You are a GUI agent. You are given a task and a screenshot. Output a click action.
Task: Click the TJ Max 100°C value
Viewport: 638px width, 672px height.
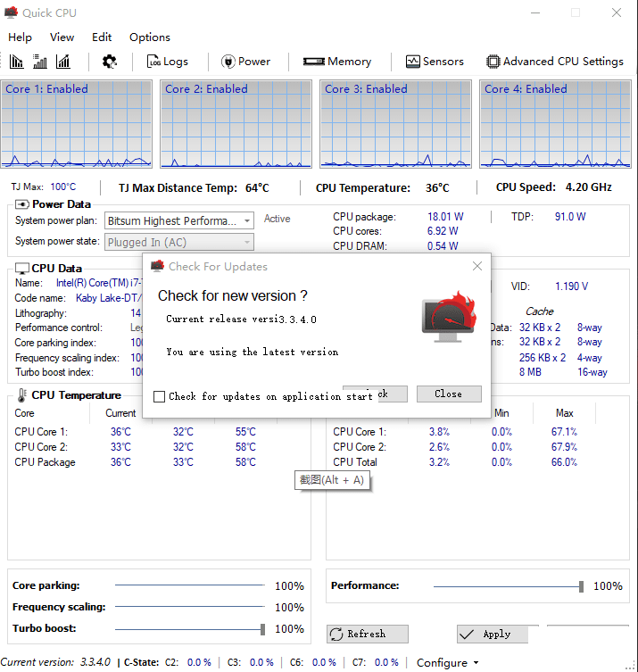[x=63, y=187]
